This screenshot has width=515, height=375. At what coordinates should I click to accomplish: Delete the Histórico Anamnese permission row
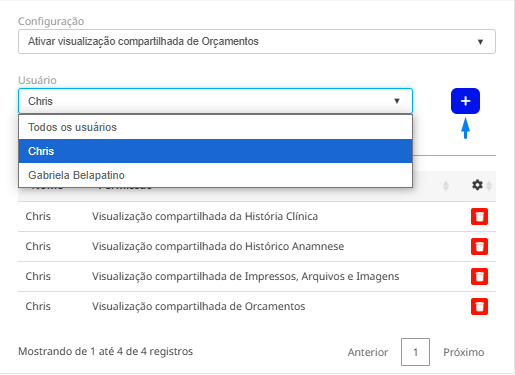(479, 247)
